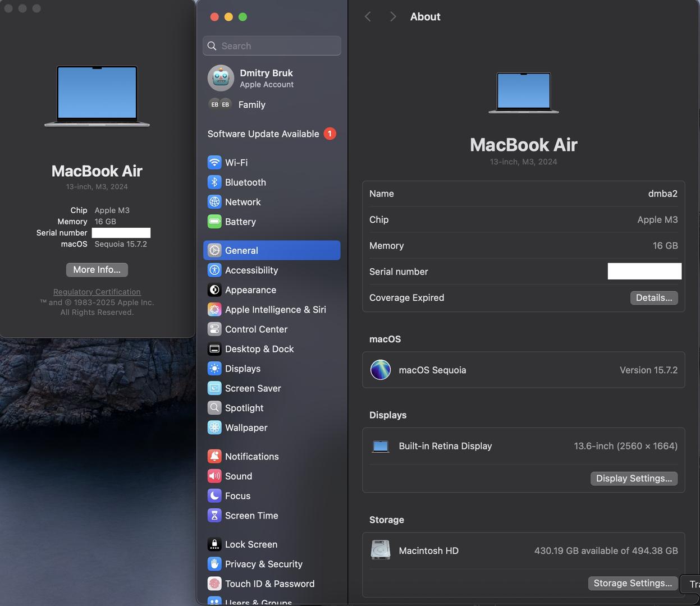Click the Details... coverage button
The width and height of the screenshot is (700, 606).
(653, 298)
